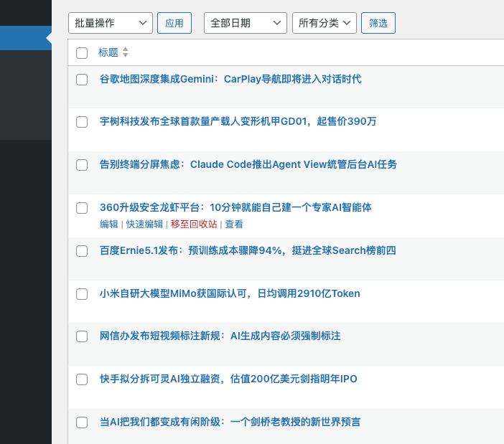Image resolution: width=504 pixels, height=444 pixels.
Task: Tick checkbox for 百度Ernie5.1发布 post
Action: coord(82,251)
